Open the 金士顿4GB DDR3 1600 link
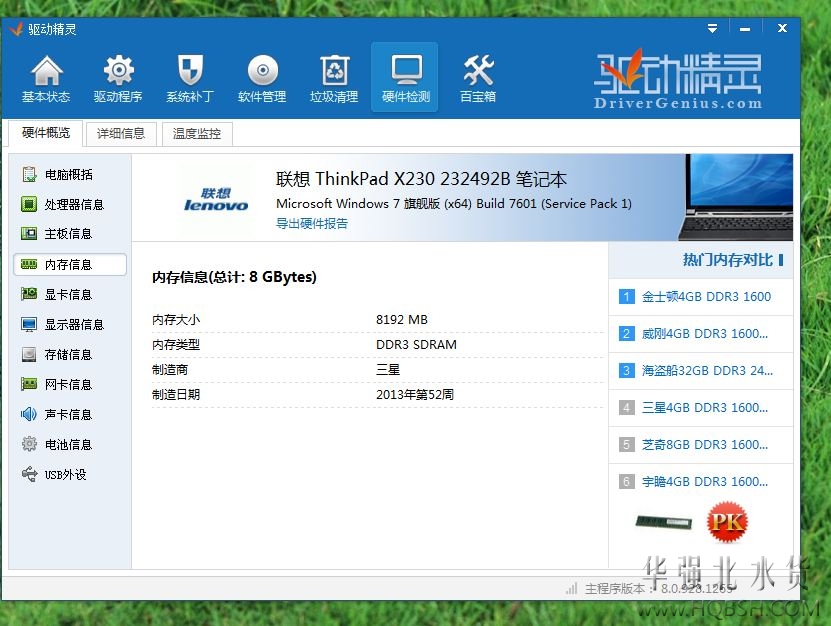 706,297
